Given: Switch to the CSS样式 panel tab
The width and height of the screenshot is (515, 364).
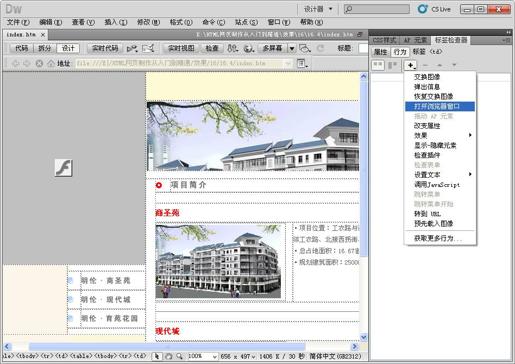Looking at the screenshot, I should click(x=385, y=40).
